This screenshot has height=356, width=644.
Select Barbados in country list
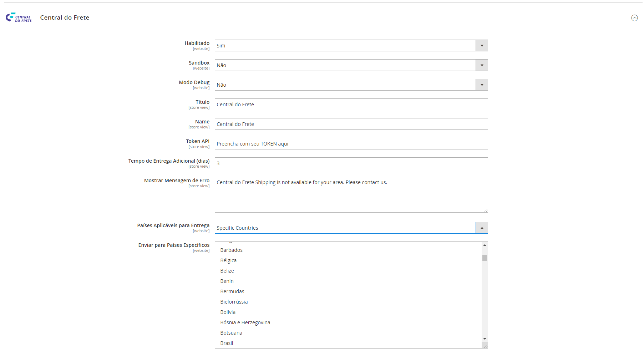click(x=348, y=250)
